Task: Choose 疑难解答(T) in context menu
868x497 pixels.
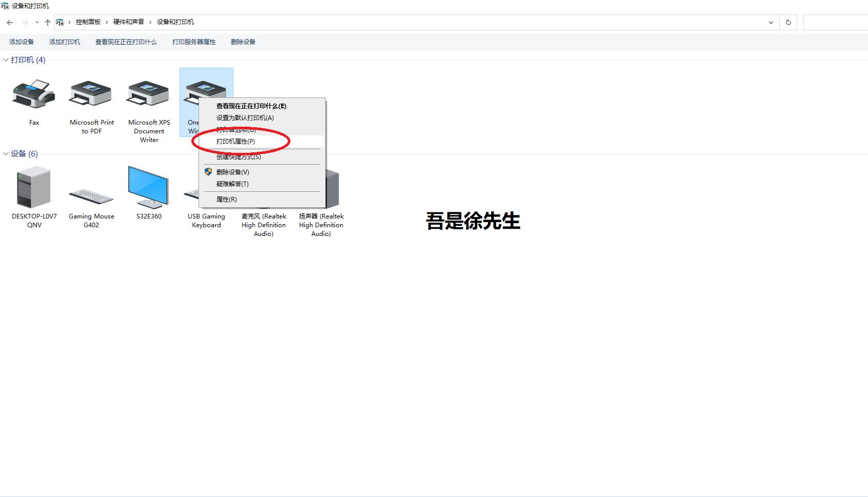Action: click(262, 184)
